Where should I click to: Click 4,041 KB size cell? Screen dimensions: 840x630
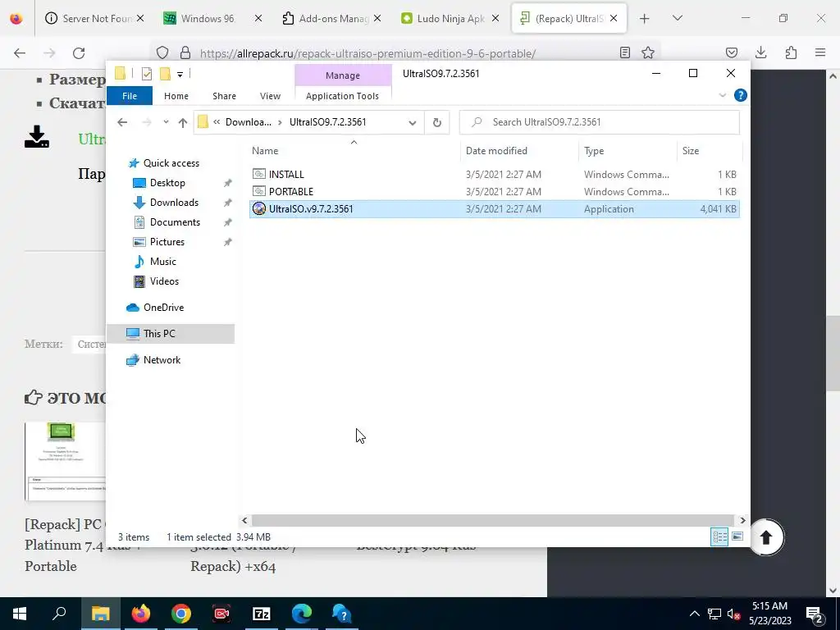pos(718,209)
